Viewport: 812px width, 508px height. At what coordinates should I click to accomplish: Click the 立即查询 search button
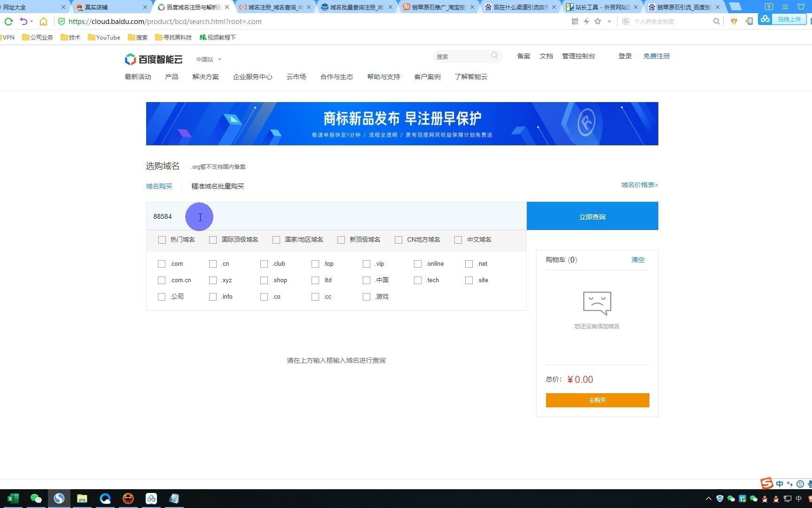click(592, 216)
